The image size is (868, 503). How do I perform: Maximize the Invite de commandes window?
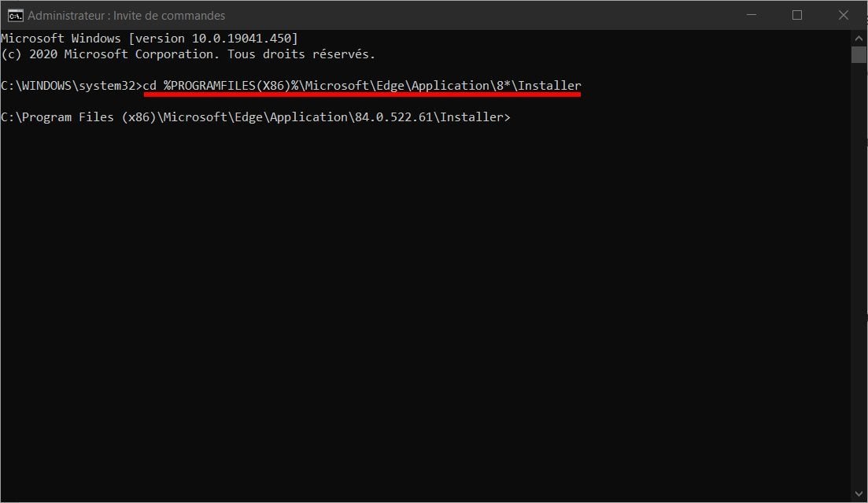pyautogui.click(x=797, y=15)
